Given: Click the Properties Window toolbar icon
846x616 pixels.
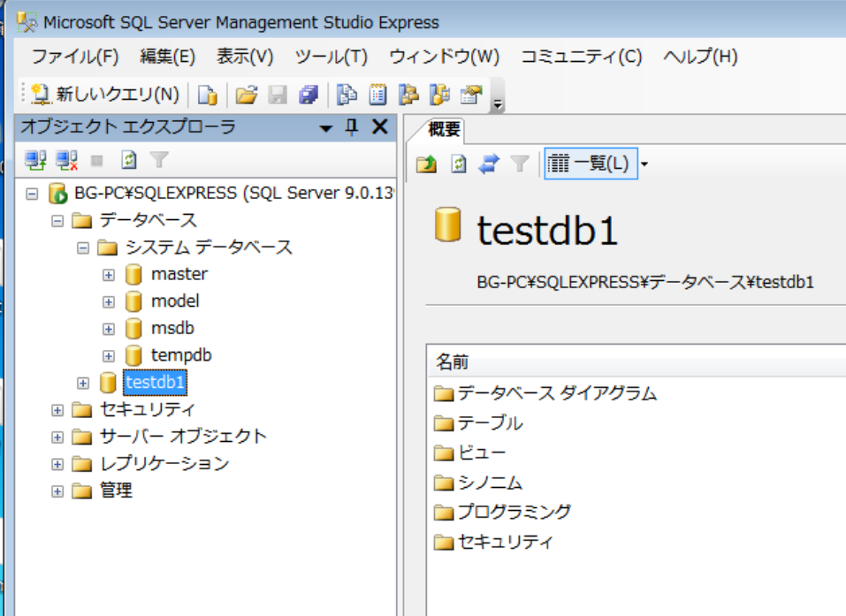Looking at the screenshot, I should click(x=471, y=95).
